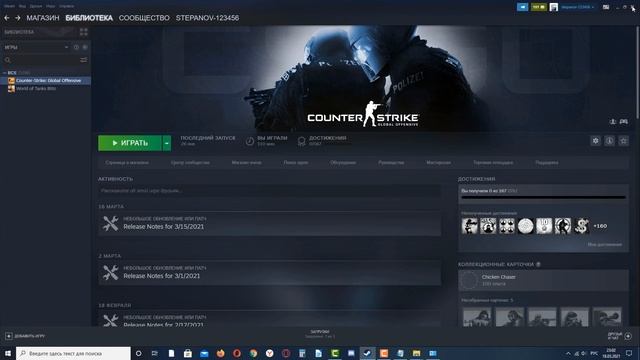Click the Windows taskbar search box

[x=73, y=353]
